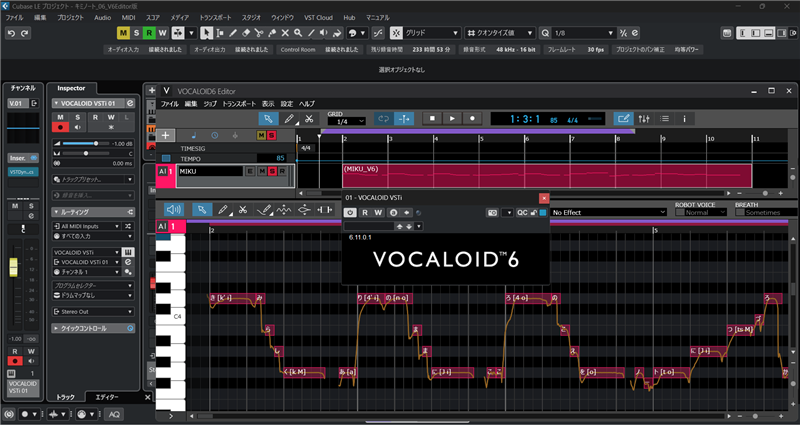
Task: Click the camera snapshot icon in VSTi panel
Action: (492, 213)
